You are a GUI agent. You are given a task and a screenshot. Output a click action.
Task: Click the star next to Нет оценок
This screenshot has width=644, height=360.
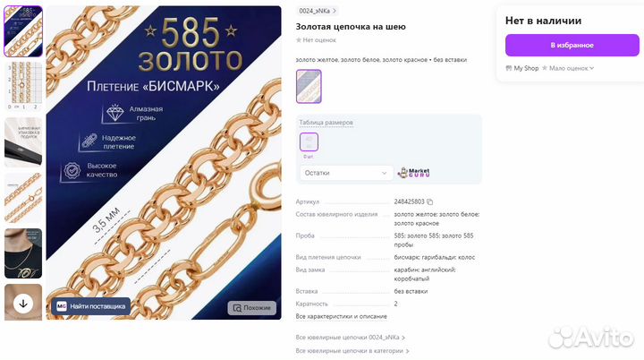tap(299, 40)
